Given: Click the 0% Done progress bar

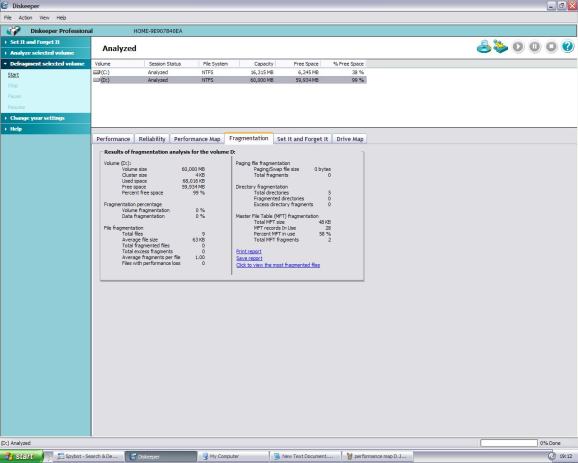Looking at the screenshot, I should coord(509,443).
